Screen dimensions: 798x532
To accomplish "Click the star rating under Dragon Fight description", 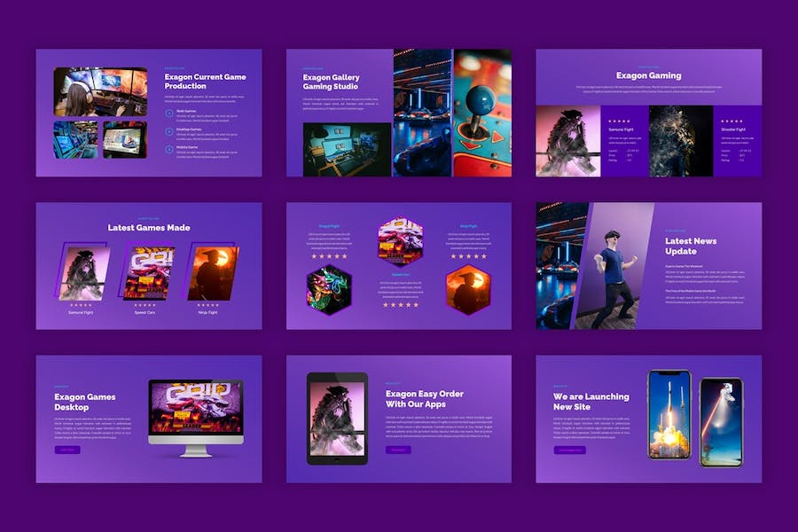I will pos(329,256).
